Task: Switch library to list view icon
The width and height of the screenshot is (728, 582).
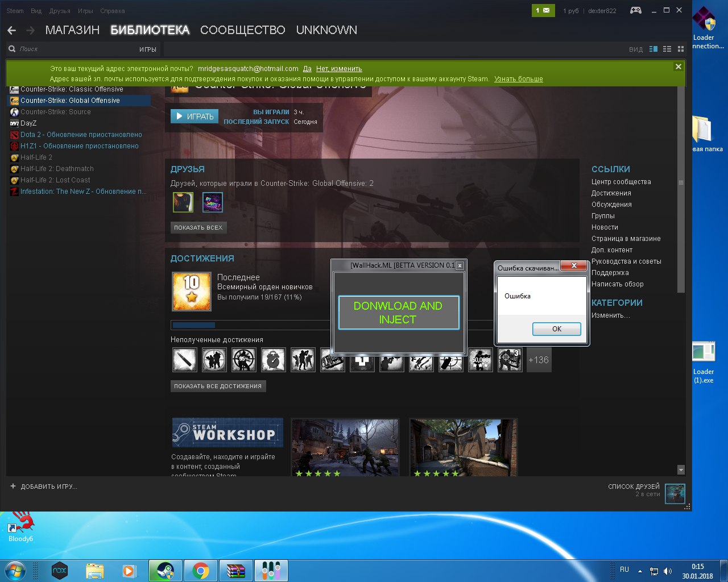Action: click(x=667, y=49)
